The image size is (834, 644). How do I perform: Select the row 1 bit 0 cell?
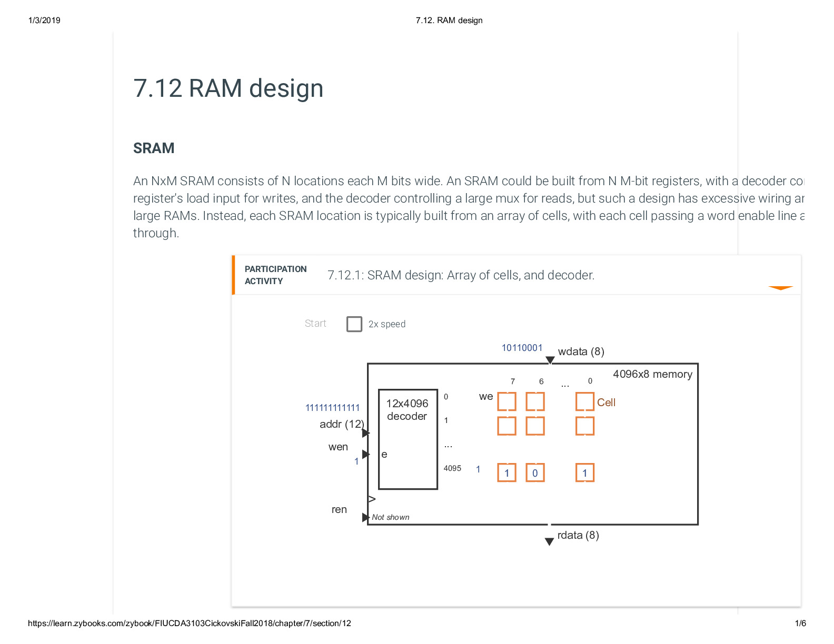[584, 426]
